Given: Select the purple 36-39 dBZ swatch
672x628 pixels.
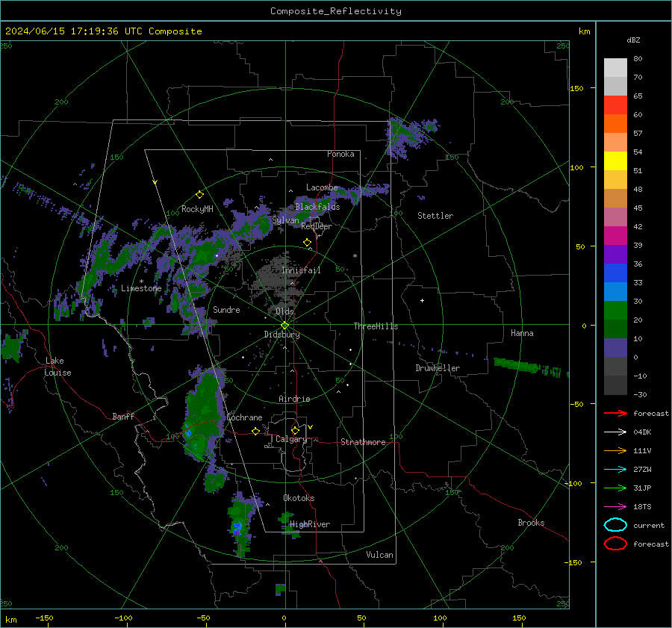Looking at the screenshot, I should click(615, 255).
